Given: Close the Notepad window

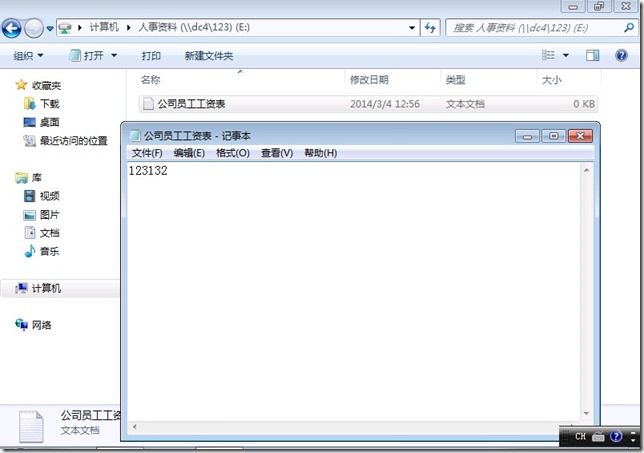Looking at the screenshot, I should [580, 136].
